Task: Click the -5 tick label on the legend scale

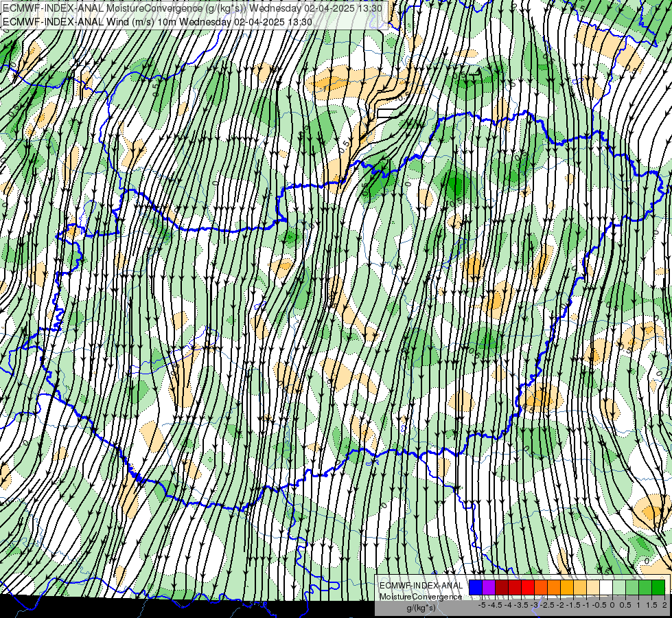Action: coord(482,605)
